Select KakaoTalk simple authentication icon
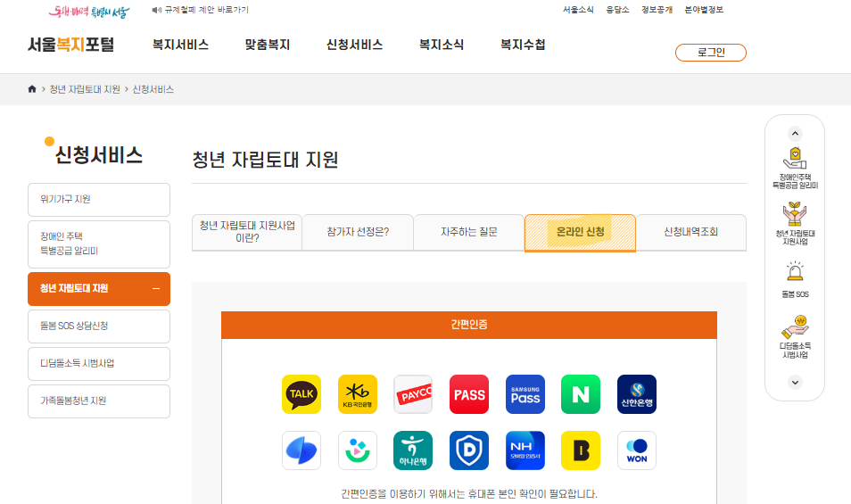Image resolution: width=851 pixels, height=504 pixels. click(x=302, y=394)
